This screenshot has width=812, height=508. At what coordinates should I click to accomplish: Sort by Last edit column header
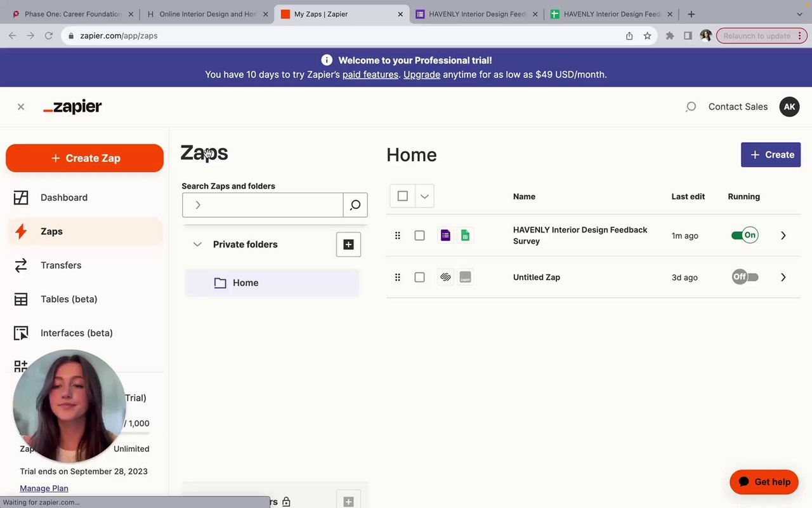[x=688, y=197]
